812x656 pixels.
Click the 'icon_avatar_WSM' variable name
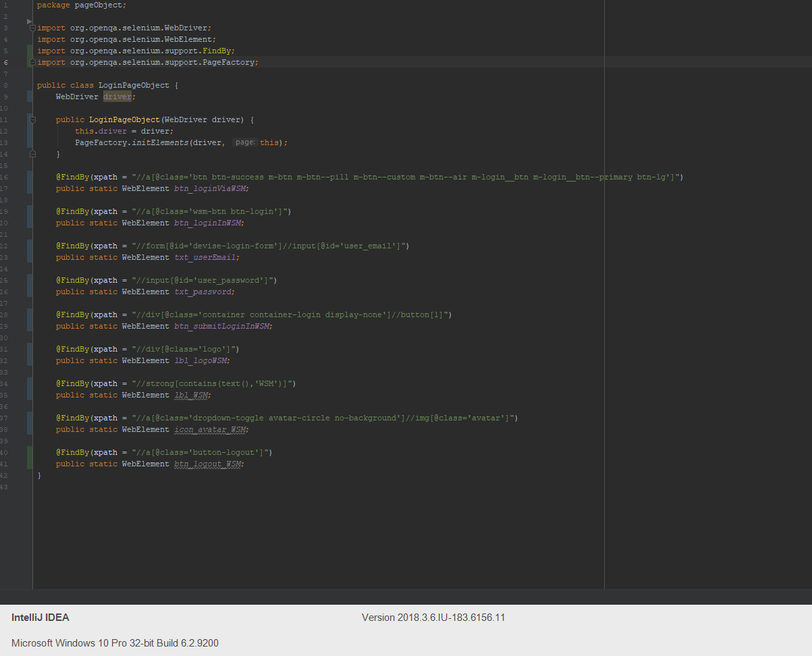(x=210, y=429)
